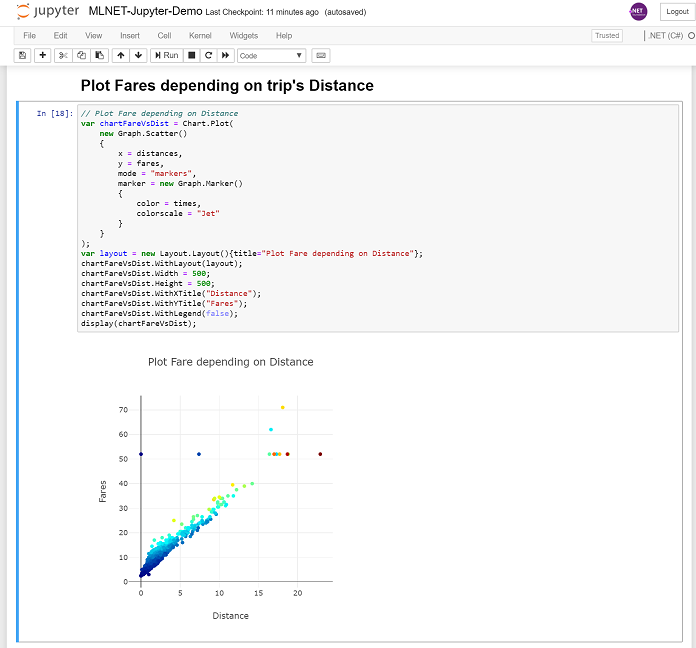Image resolution: width=696 pixels, height=648 pixels.
Task: Open the File menu
Action: (29, 36)
